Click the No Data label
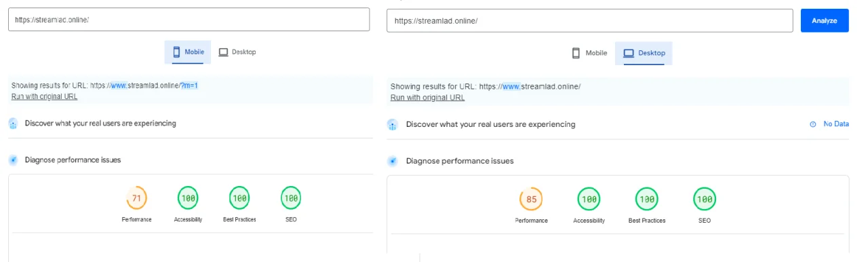 836,124
